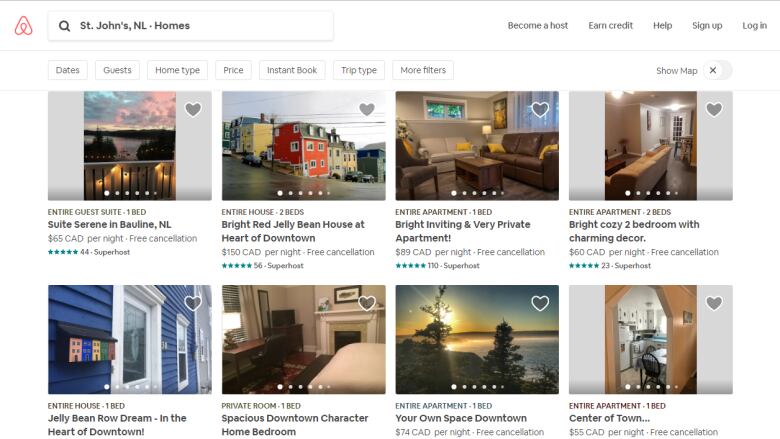780x439 pixels.
Task: Heart the Bright Red Jelly Bean House
Action: tap(367, 109)
